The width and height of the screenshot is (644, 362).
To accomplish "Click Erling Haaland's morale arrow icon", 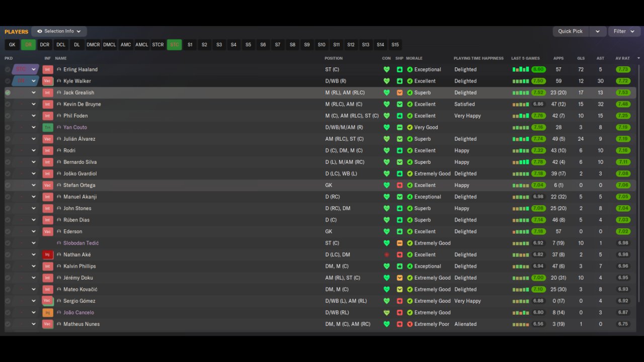I will (410, 69).
